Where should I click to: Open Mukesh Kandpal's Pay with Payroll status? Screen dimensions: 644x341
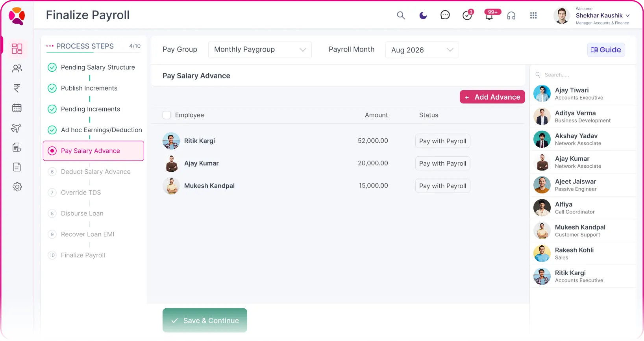[x=442, y=186]
